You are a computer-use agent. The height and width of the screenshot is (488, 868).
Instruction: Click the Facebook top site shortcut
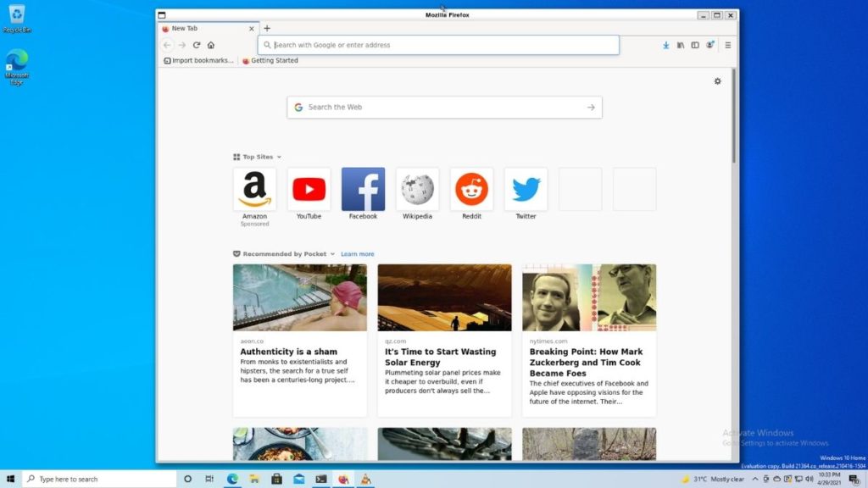pyautogui.click(x=363, y=188)
